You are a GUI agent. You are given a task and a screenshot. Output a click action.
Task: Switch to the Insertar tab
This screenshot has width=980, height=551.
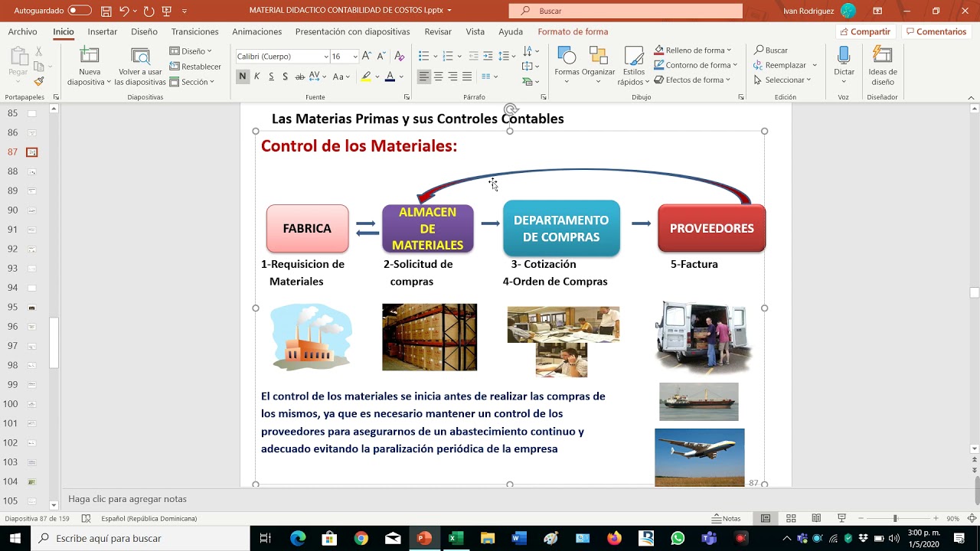point(103,31)
